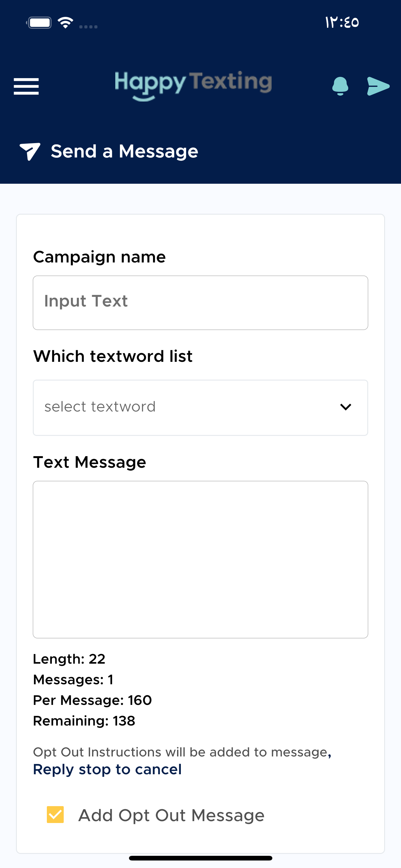Tap the home indicator bar
The height and width of the screenshot is (868, 401).
[x=200, y=858]
